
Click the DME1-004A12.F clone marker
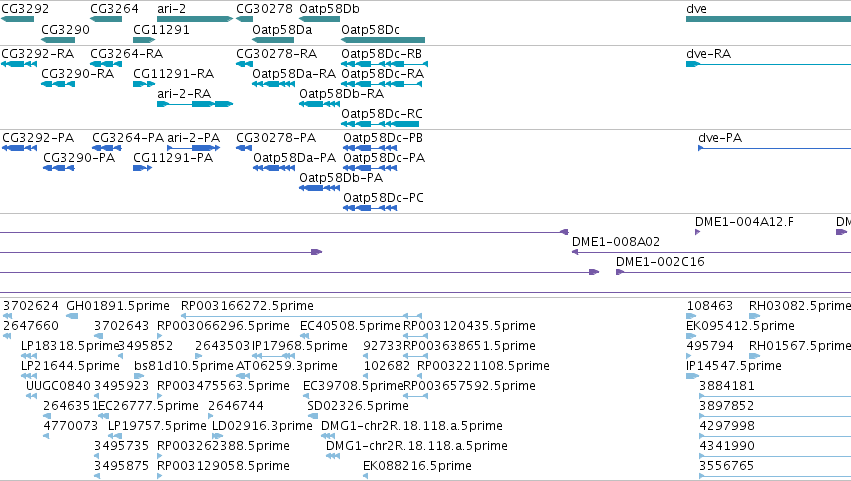tap(697, 232)
